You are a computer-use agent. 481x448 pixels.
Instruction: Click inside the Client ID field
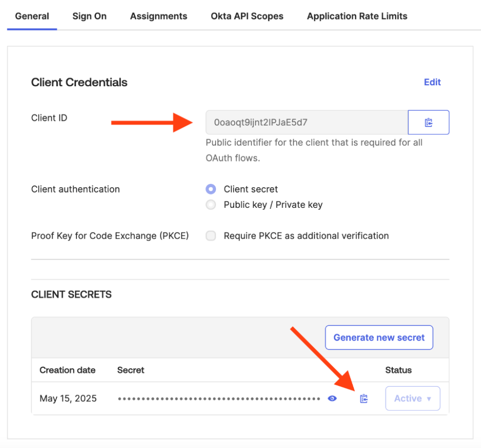(x=307, y=123)
